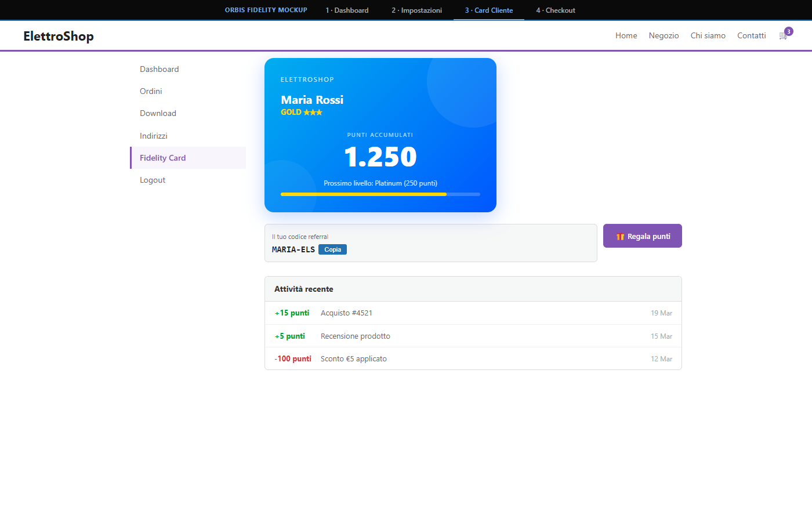Open the shopping cart icon

pyautogui.click(x=783, y=36)
